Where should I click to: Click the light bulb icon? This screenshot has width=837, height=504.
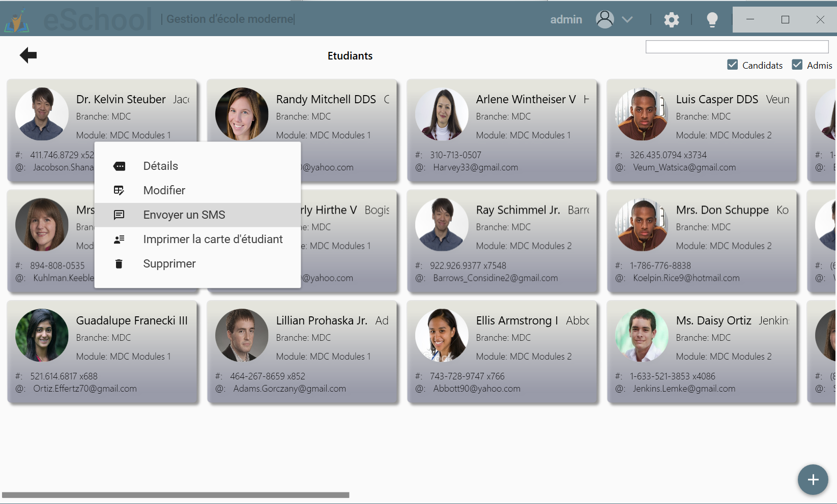point(712,20)
